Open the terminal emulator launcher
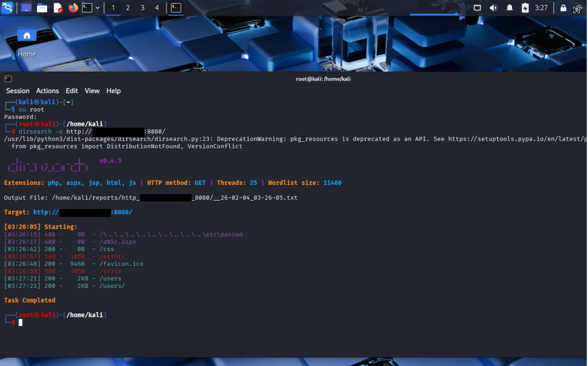This screenshot has width=588, height=366. click(87, 8)
